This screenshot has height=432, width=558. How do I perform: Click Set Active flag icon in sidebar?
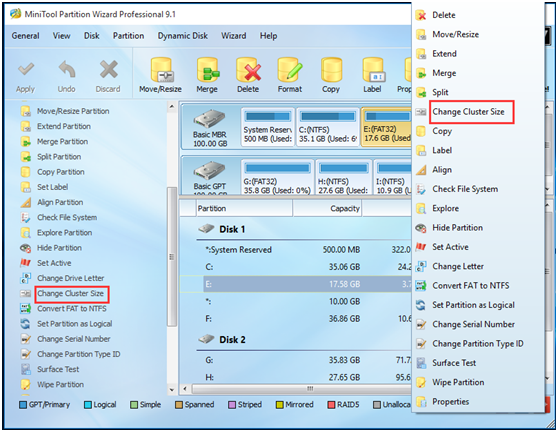click(25, 263)
